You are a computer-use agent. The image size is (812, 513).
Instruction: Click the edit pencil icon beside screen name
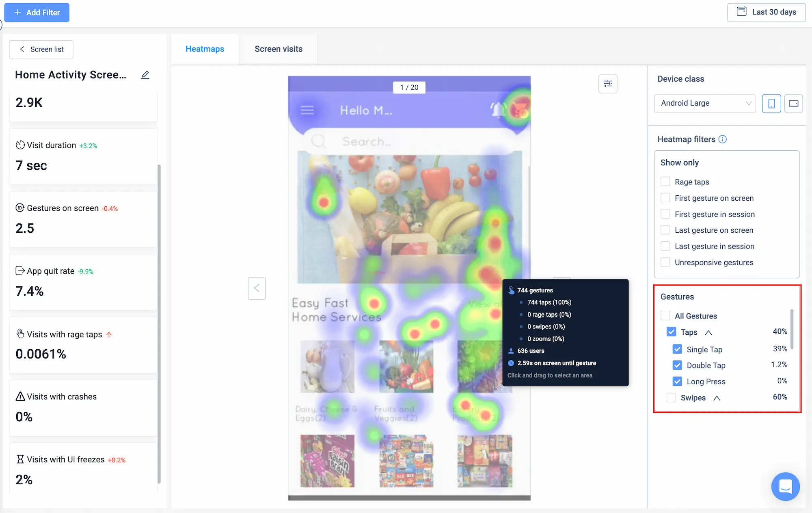pyautogui.click(x=145, y=75)
